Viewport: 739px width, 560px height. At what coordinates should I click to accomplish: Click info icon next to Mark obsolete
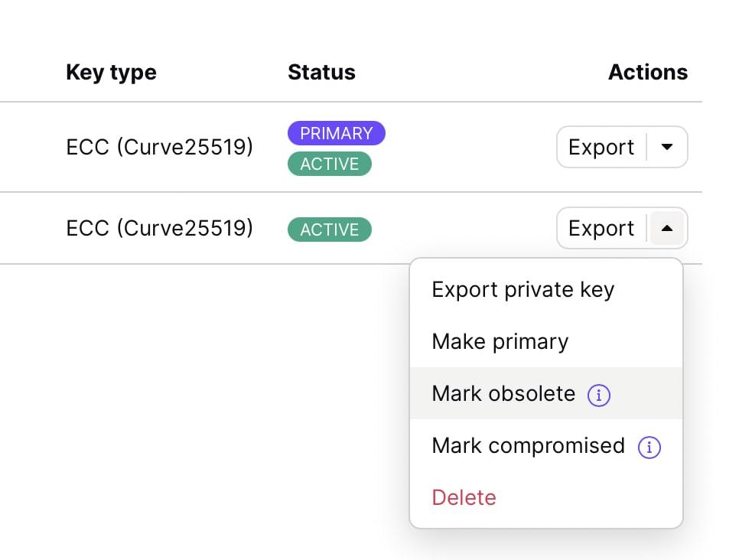pyautogui.click(x=598, y=395)
